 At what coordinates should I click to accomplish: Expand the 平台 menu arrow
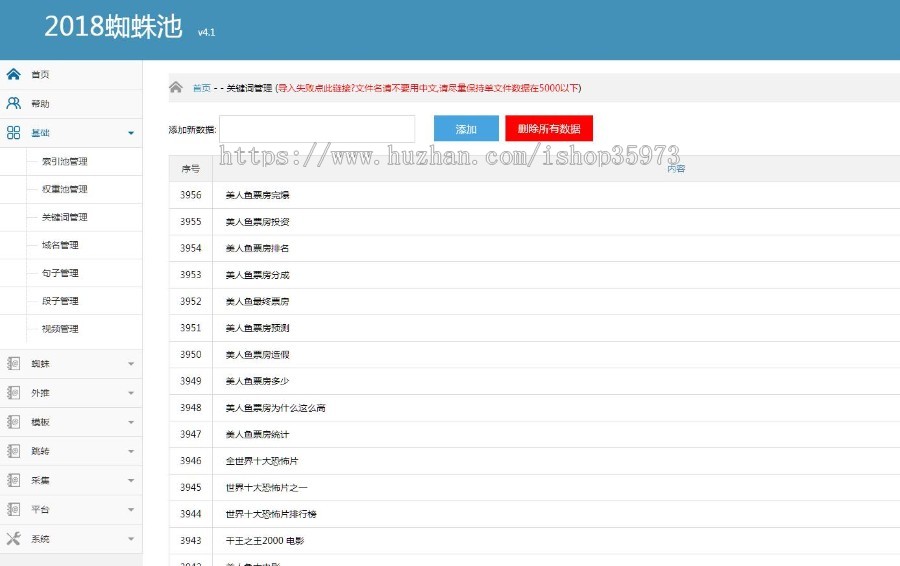pos(131,510)
